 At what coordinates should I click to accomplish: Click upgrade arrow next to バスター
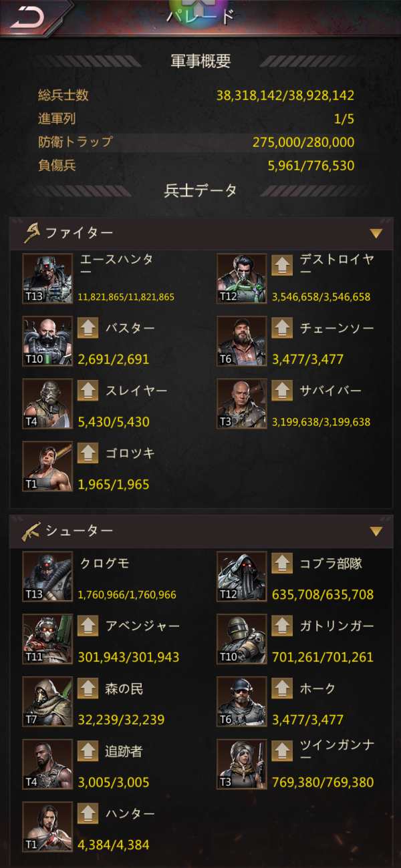click(88, 329)
